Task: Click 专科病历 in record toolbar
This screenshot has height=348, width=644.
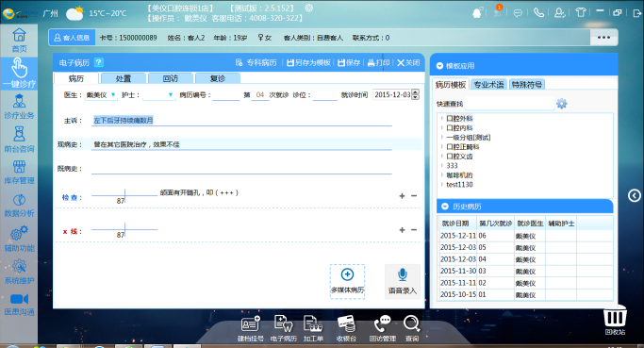Action: [x=256, y=62]
